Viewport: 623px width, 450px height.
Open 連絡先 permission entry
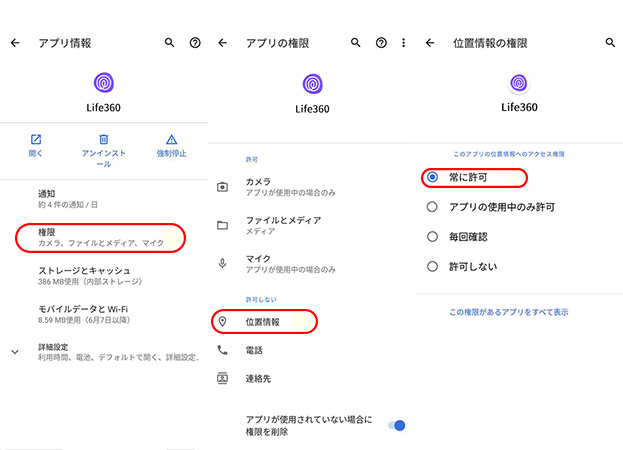(x=312, y=378)
